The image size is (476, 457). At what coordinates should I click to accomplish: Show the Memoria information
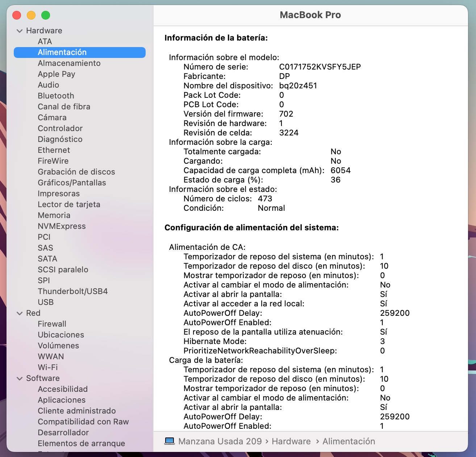54,215
